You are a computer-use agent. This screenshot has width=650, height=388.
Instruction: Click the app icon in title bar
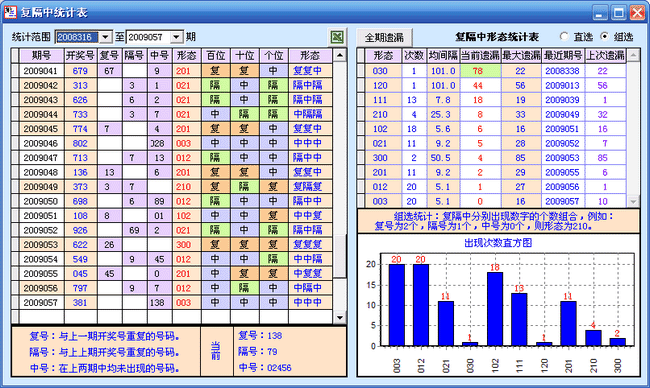click(x=10, y=12)
